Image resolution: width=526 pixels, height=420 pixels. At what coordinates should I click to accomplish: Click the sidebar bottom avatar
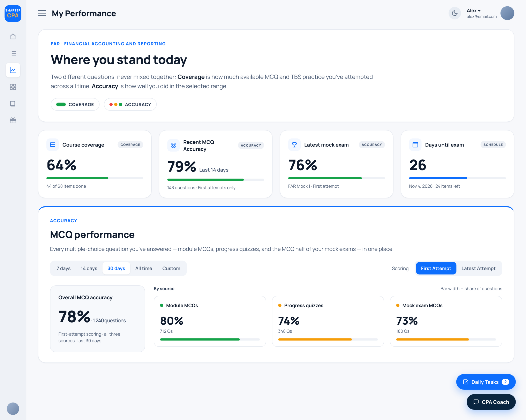point(13,408)
